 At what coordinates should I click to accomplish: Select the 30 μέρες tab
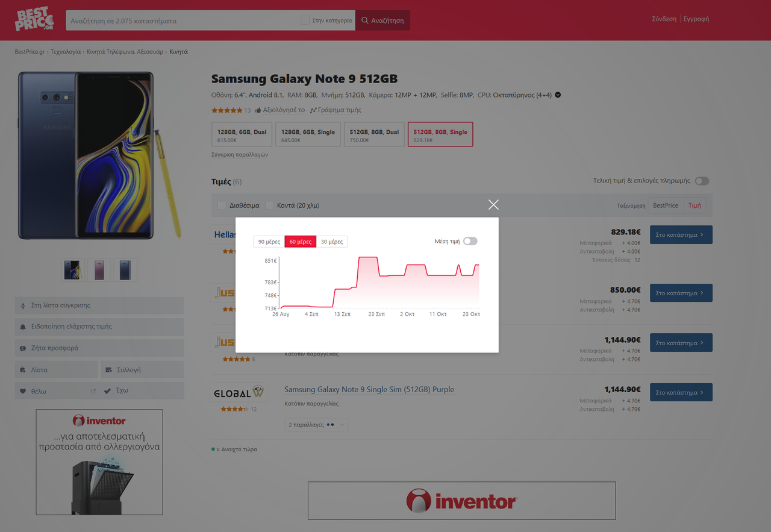(332, 242)
